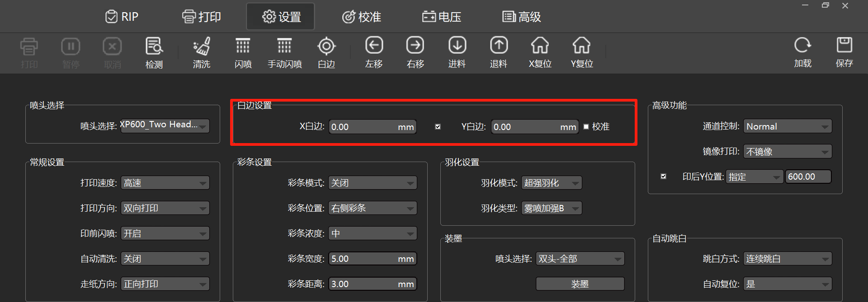Image resolution: width=868 pixels, height=302 pixels.
Task: Switch to the RIP tab
Action: click(122, 17)
